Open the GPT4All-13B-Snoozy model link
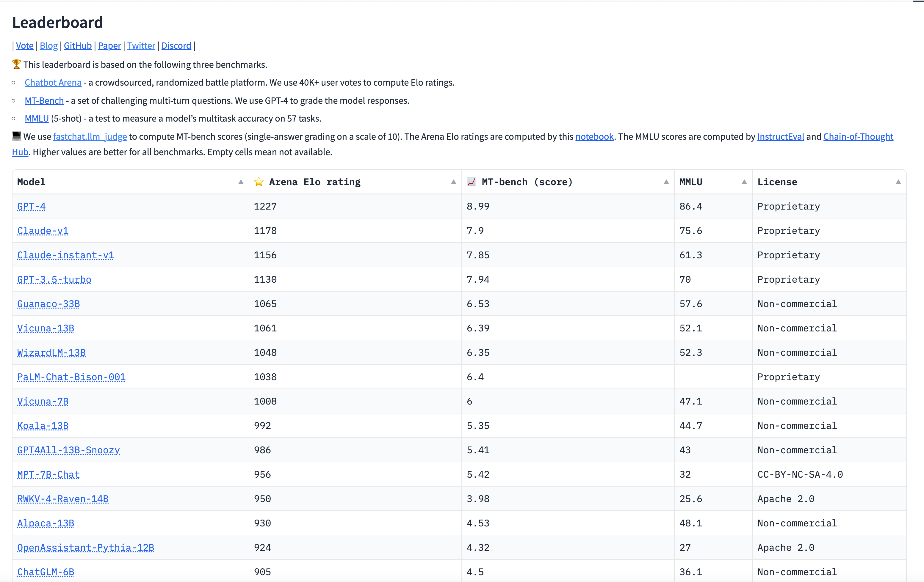The width and height of the screenshot is (924, 582). tap(69, 450)
